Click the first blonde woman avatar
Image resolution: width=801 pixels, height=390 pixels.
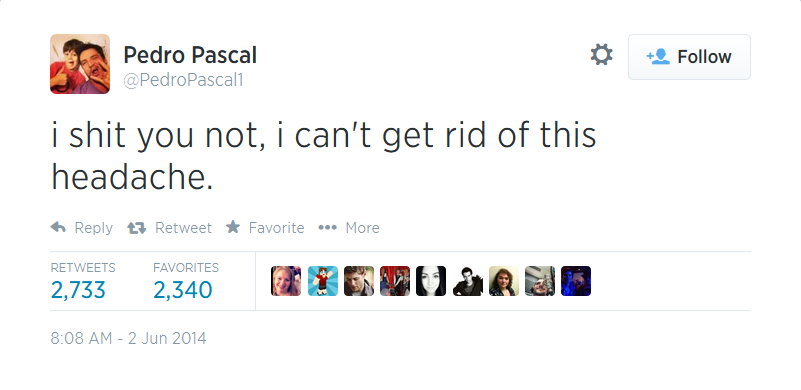pos(286,281)
